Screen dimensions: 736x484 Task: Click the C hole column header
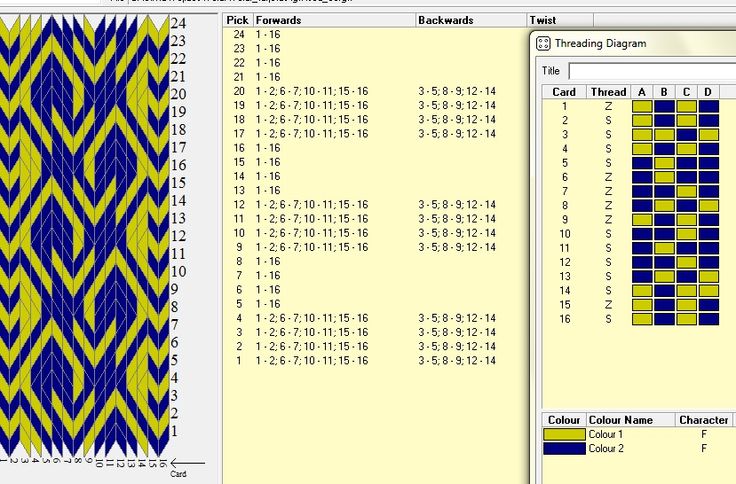[686, 92]
